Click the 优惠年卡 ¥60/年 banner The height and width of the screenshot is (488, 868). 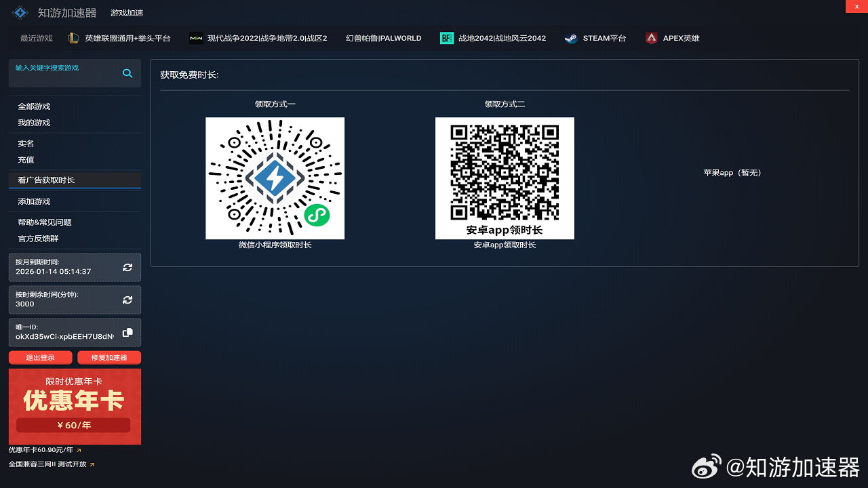pos(75,407)
